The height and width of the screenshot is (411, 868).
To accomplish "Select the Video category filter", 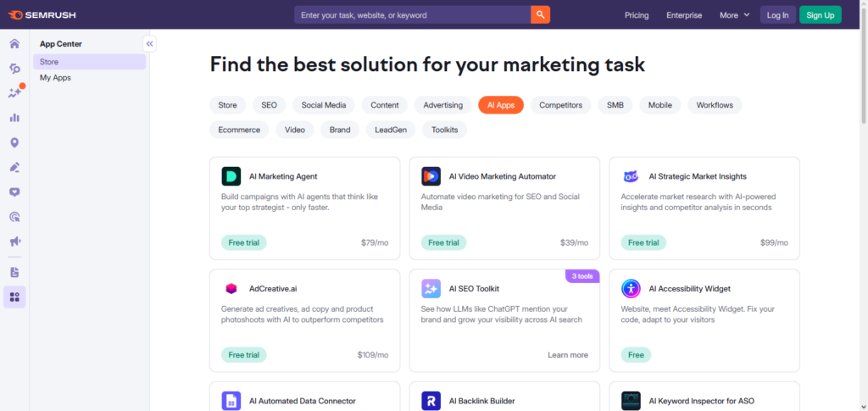I will 294,130.
